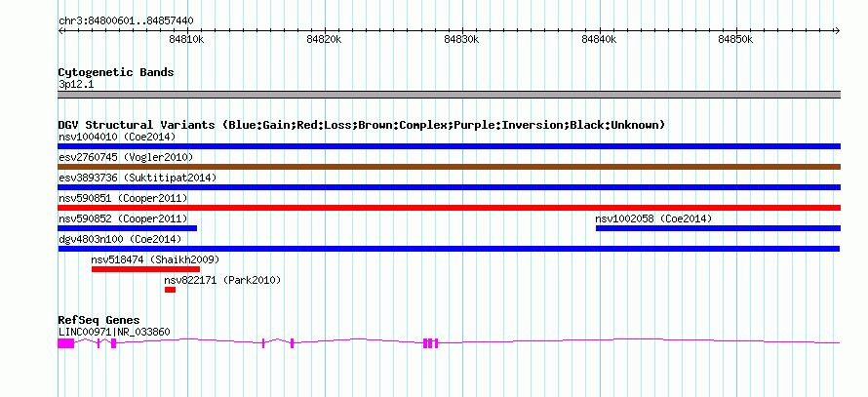Open the nsv1004010 (Coe2014) label

pos(117,137)
